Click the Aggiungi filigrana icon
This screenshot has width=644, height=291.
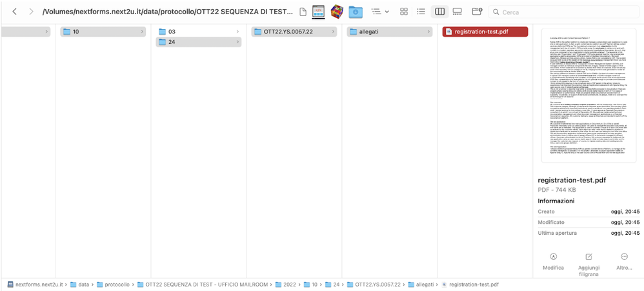[589, 256]
